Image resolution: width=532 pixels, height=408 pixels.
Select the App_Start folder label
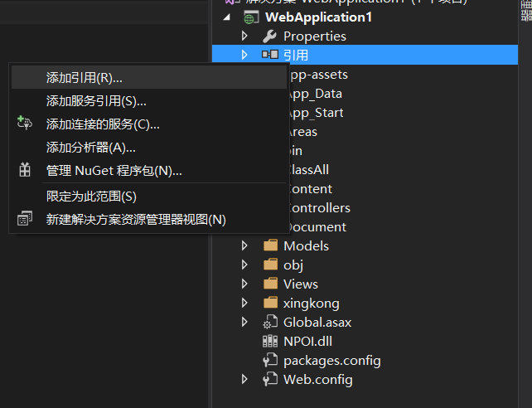(316, 113)
